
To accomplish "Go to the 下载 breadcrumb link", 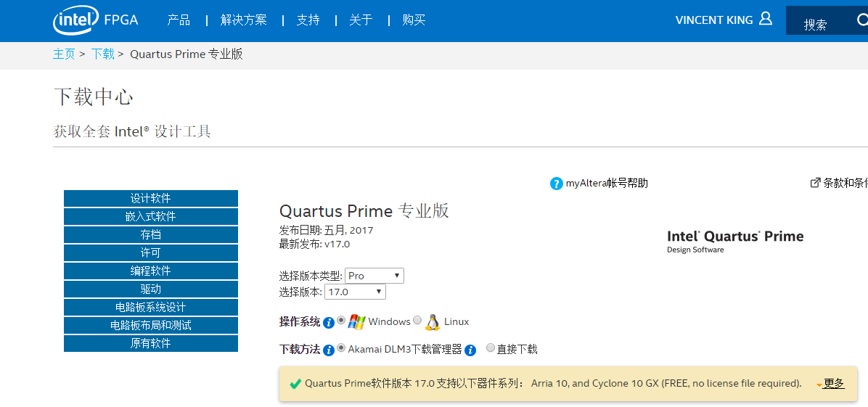I will coord(102,54).
